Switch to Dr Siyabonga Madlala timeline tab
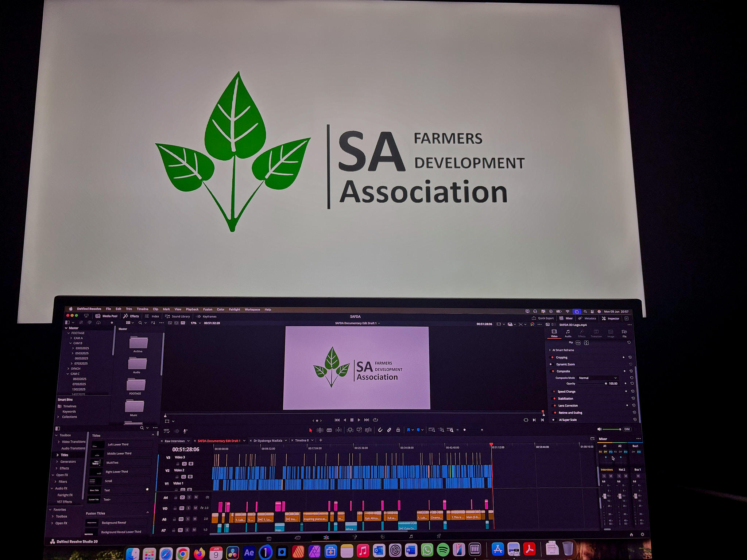 268,441
